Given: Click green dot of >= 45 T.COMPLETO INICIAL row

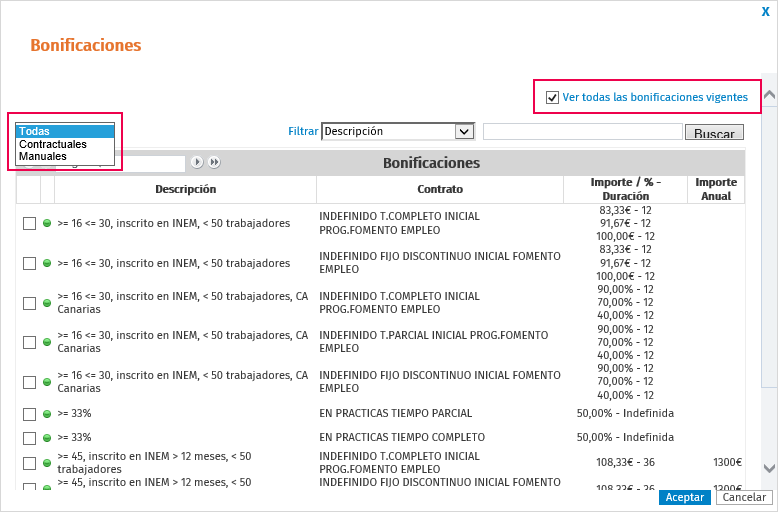Looking at the screenshot, I should pyautogui.click(x=47, y=463).
